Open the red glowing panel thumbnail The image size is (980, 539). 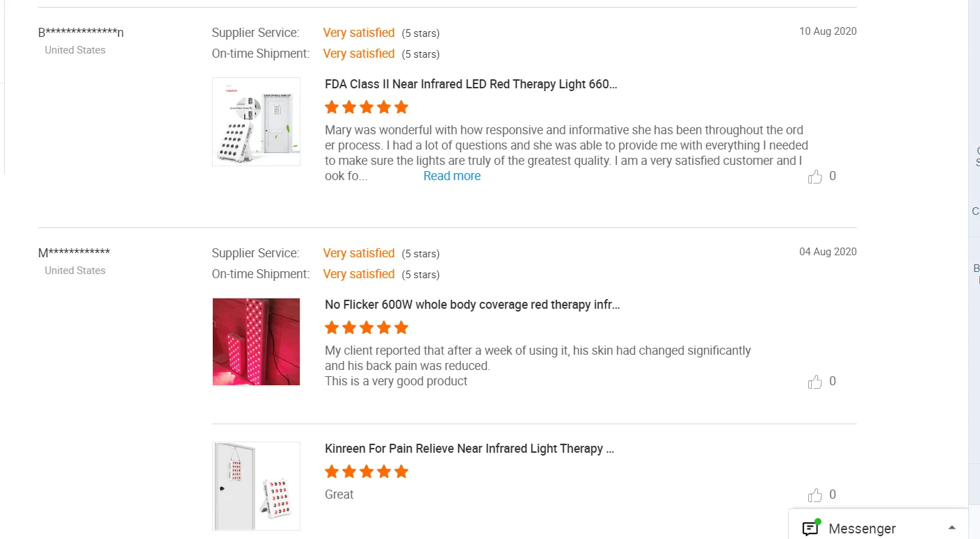(256, 341)
